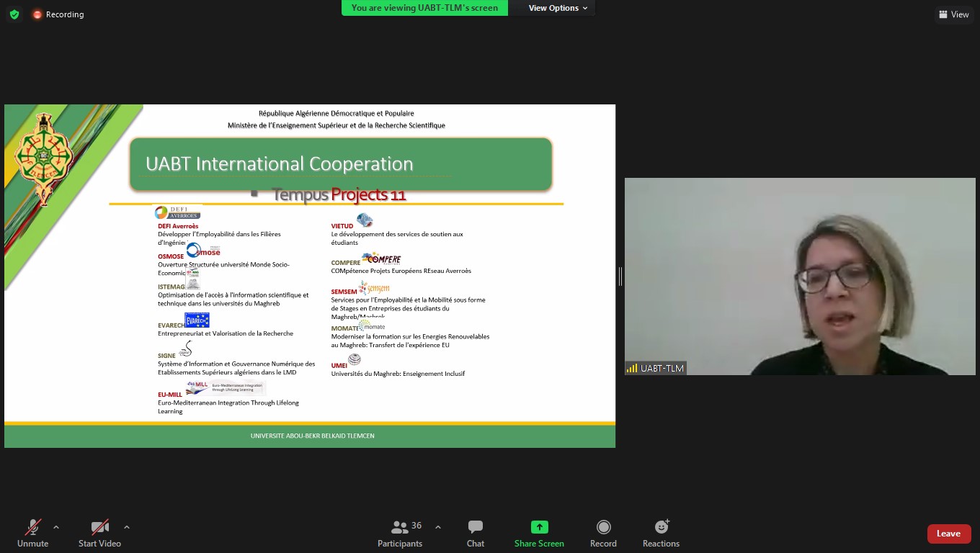
Task: Expand video options arrow next to Start Video
Action: pyautogui.click(x=127, y=527)
